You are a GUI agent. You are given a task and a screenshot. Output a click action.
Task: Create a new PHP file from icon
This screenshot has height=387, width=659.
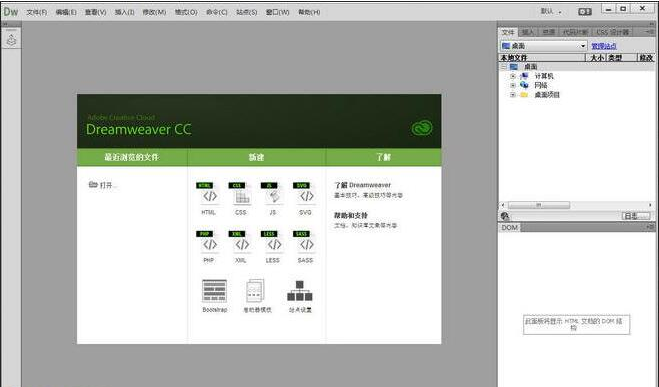(x=208, y=242)
